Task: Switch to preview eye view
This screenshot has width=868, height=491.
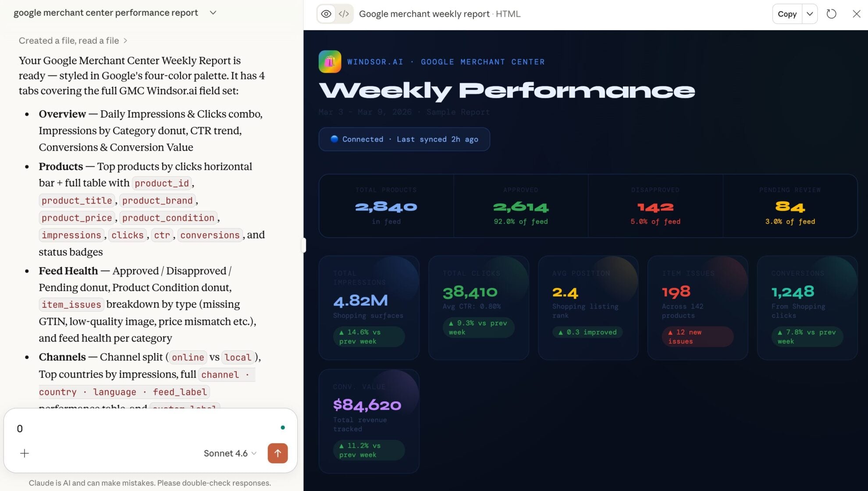Action: (x=326, y=14)
